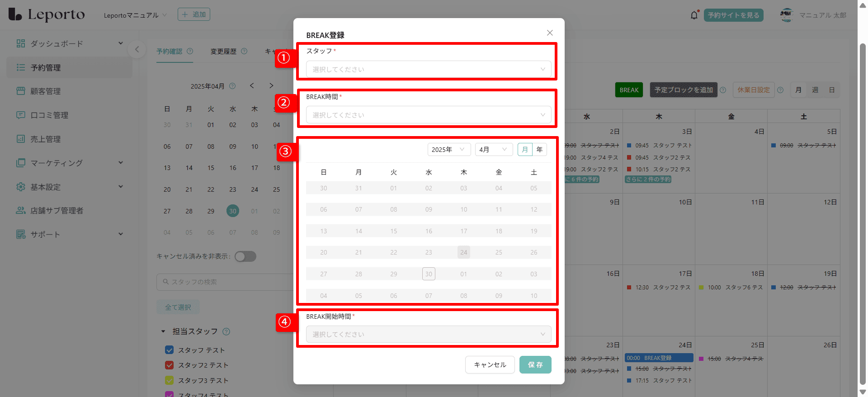The image size is (868, 397).
Task: Open the スタッフ dropdown
Action: pyautogui.click(x=429, y=69)
